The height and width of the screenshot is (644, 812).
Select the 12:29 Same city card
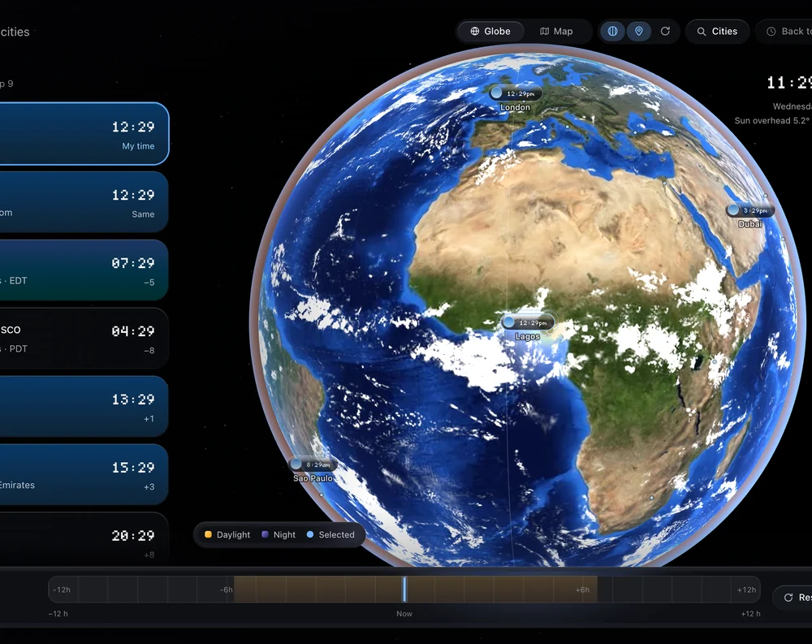(x=84, y=202)
